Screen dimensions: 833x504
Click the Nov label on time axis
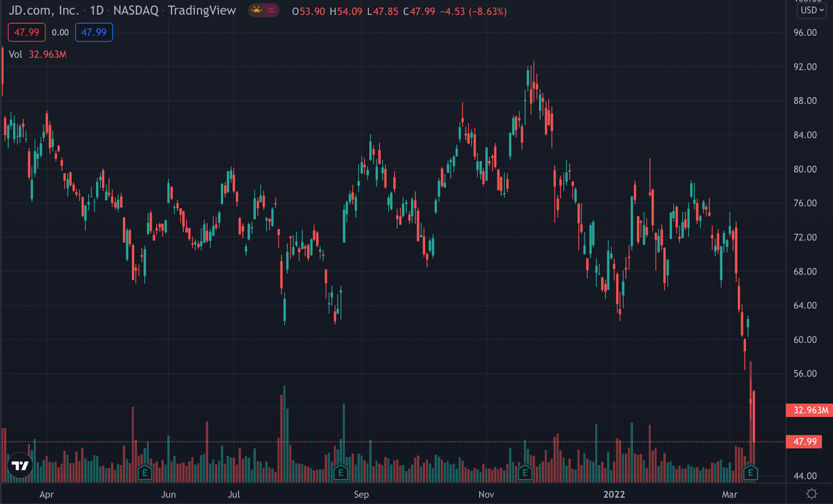pyautogui.click(x=486, y=495)
